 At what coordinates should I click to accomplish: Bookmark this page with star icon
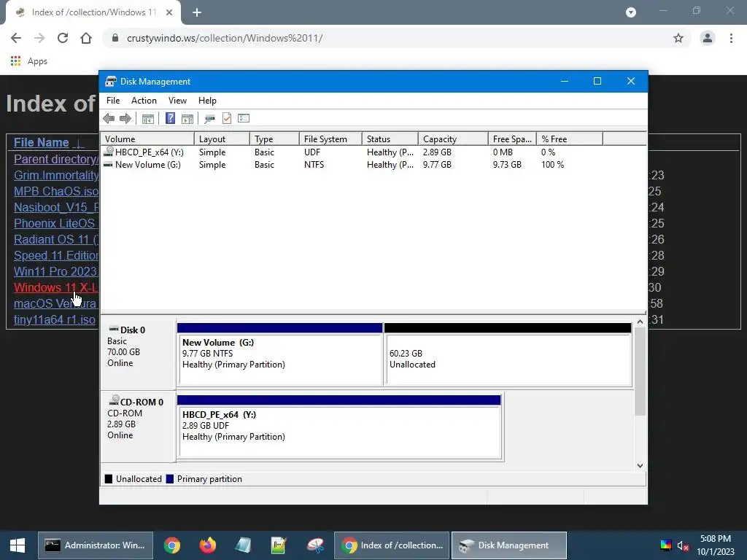click(678, 38)
